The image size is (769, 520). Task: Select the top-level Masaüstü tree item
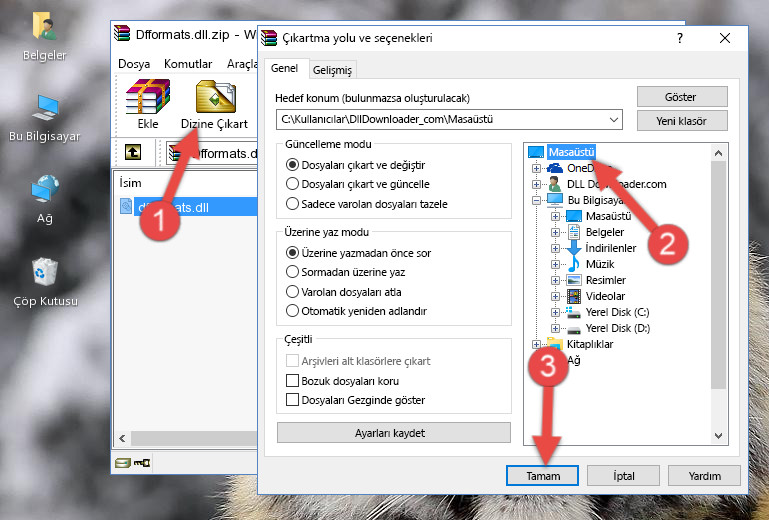[x=571, y=152]
